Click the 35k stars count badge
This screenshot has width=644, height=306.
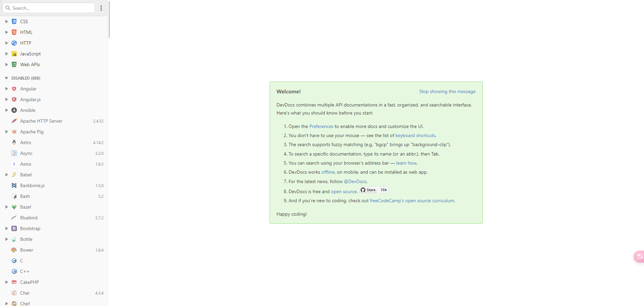[384, 190]
